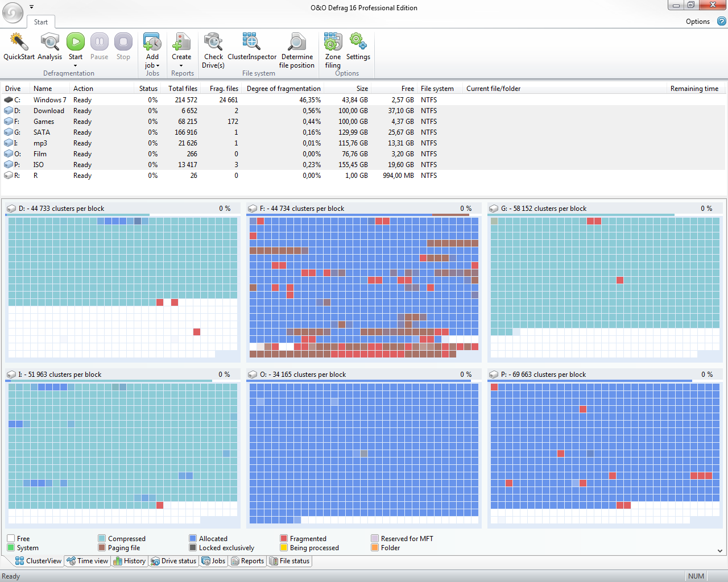Click the help question mark icon
The height and width of the screenshot is (582, 728).
coord(721,21)
